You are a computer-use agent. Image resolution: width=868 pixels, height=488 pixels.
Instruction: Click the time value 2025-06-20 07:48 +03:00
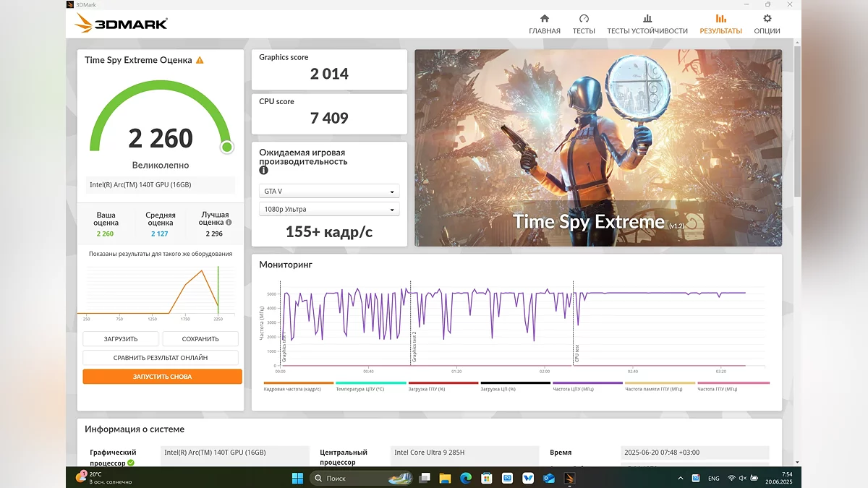coord(694,453)
